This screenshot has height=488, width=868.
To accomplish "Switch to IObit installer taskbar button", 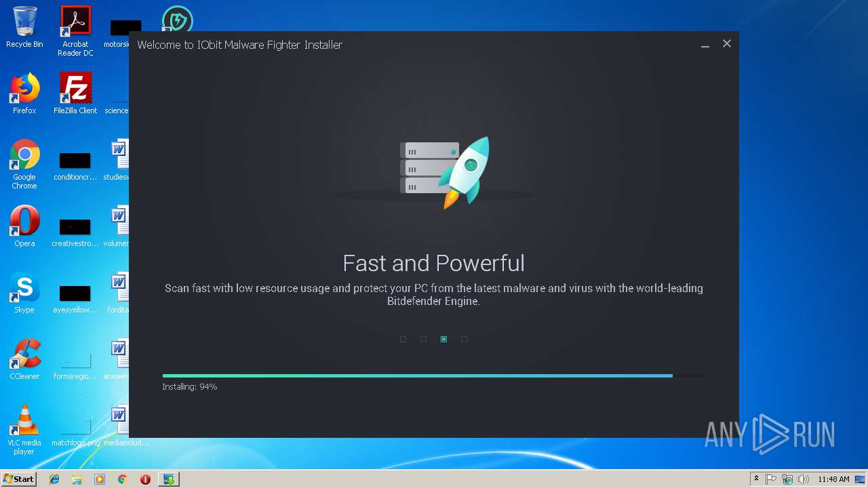I will point(168,479).
